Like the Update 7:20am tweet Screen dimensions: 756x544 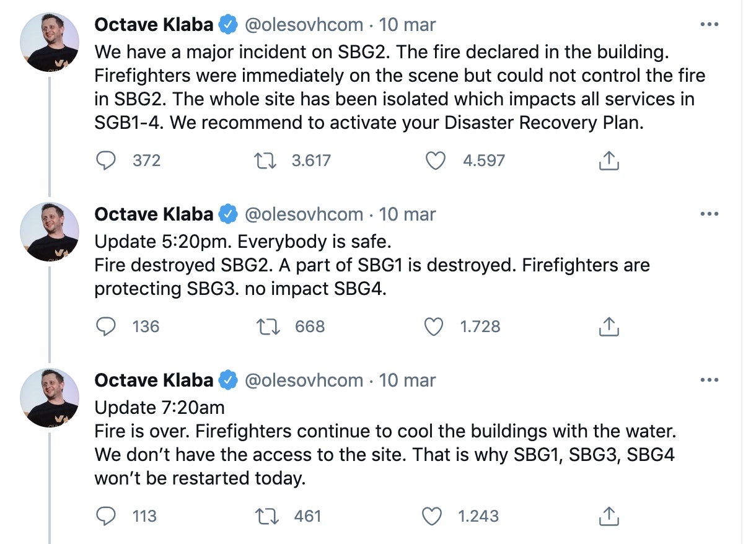[x=432, y=516]
